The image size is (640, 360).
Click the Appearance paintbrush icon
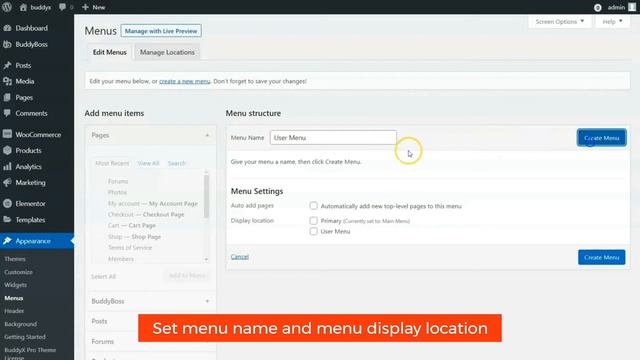click(x=7, y=241)
